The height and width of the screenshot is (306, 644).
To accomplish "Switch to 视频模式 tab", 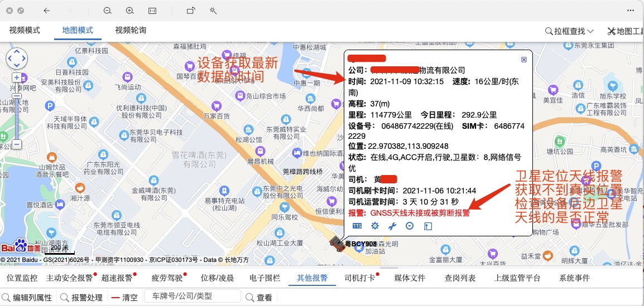I will (x=24, y=30).
